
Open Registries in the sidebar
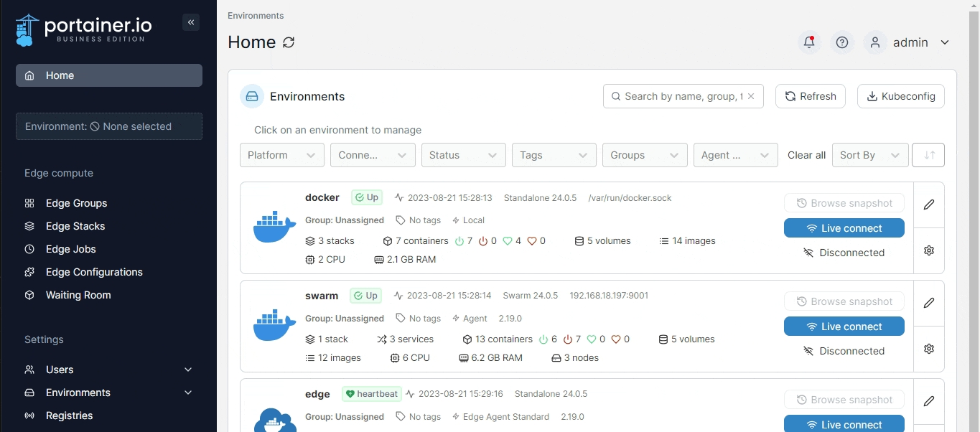[x=69, y=415]
